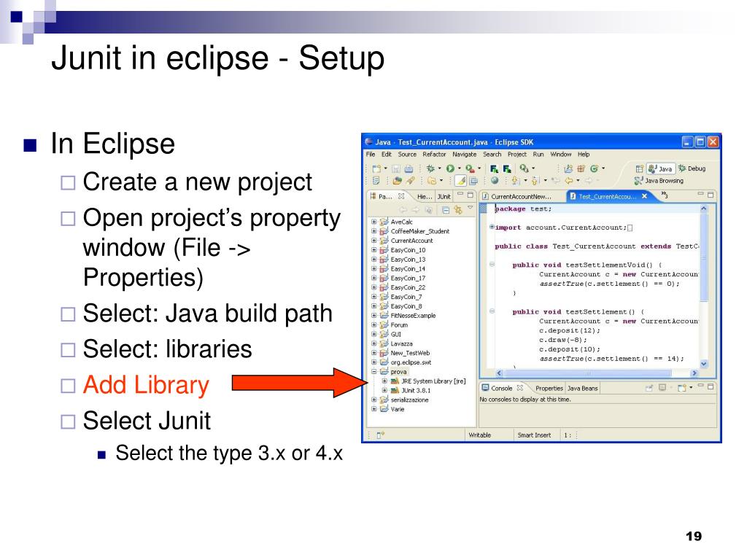Select the Test_CurrentAccou editor tab
Screen dimensions: 747x560
point(608,195)
